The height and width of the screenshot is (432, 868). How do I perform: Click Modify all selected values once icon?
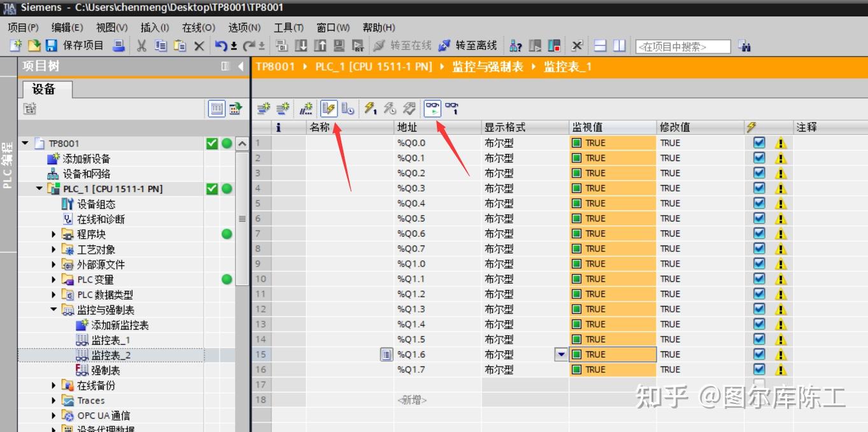coord(370,108)
